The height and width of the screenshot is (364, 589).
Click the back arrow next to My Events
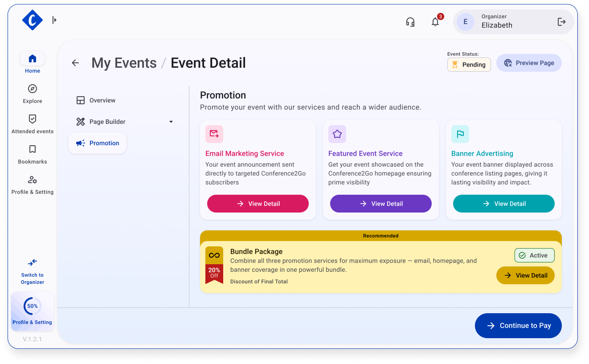click(x=75, y=63)
